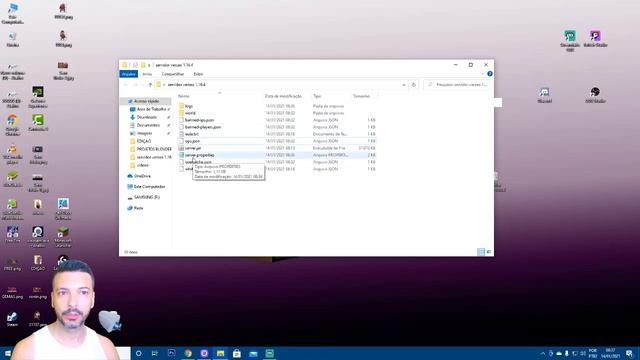Open Quick Access toolbar customize dropdown
Screen dimensions: 640x360
tap(149, 65)
